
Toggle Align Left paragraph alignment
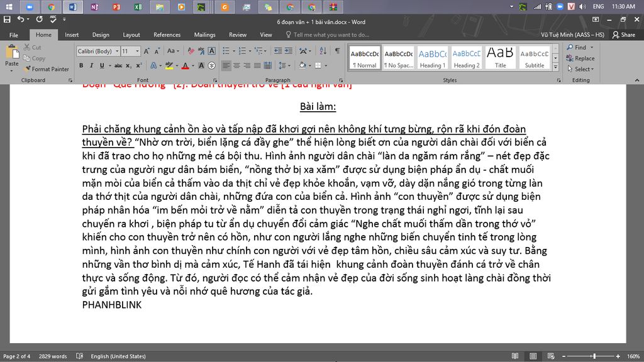click(x=226, y=65)
